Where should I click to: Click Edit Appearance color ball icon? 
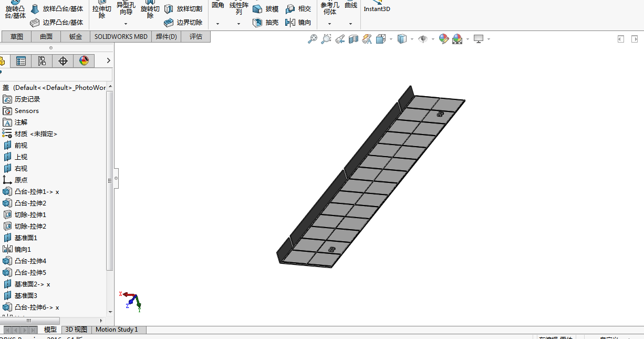pos(444,39)
